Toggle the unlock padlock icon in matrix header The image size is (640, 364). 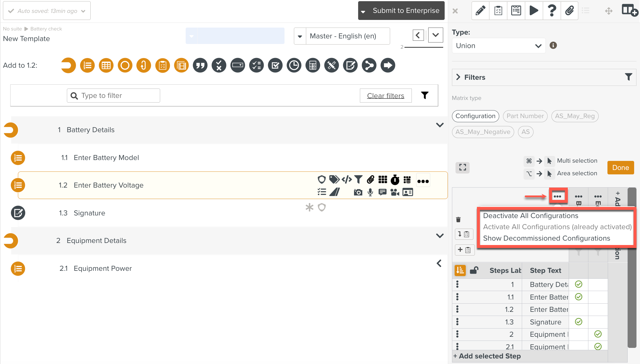474,270
